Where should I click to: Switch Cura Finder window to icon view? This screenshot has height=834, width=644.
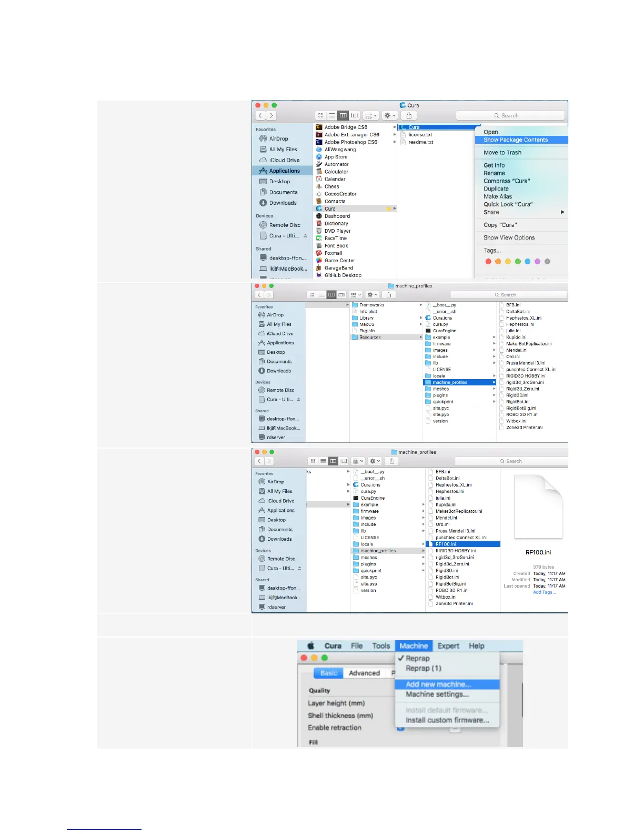(x=320, y=115)
